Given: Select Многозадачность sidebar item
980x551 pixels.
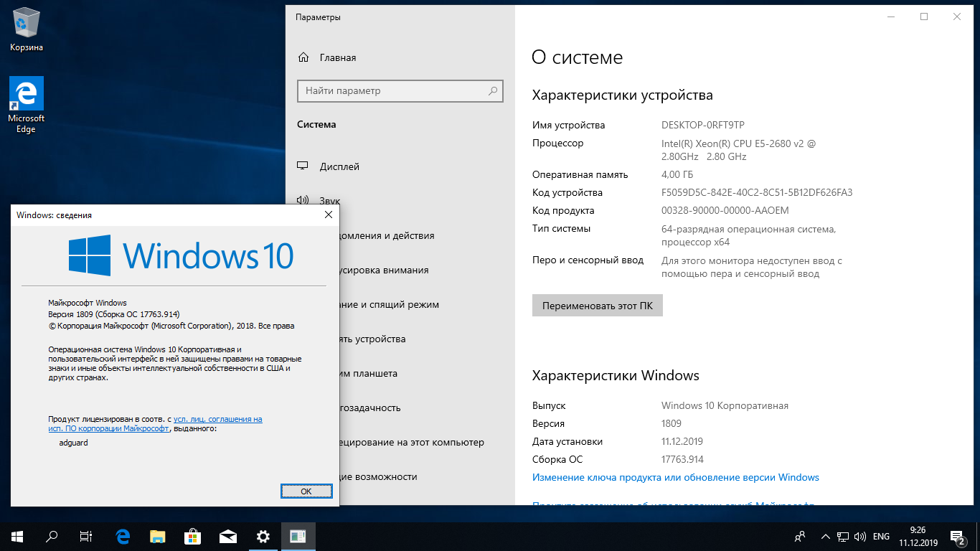Looking at the screenshot, I should 427,408.
